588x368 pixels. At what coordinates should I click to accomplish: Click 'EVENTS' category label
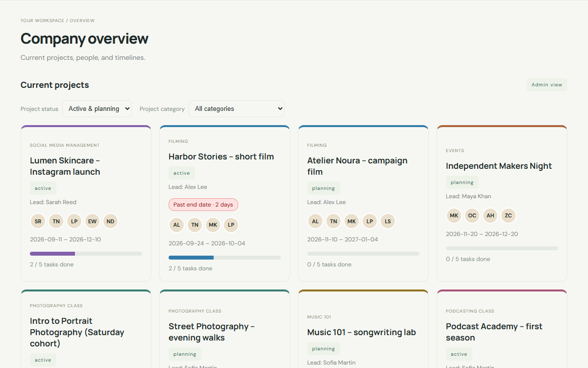[455, 151]
